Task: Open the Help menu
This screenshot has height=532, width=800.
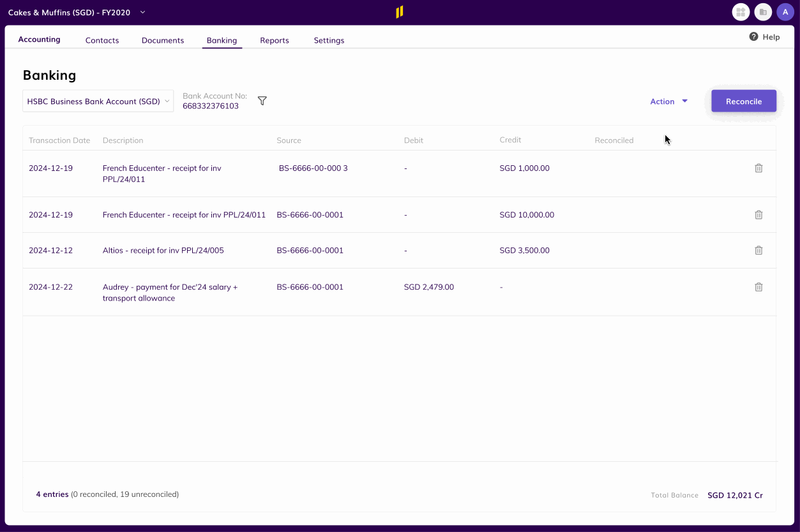Action: point(764,36)
